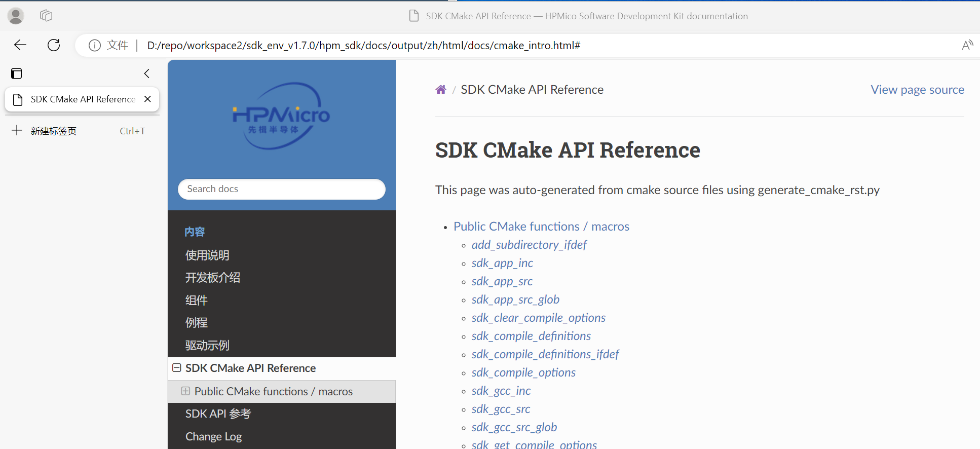980x449 pixels.
Task: Collapse the vertical tabs sidebar chevron
Action: [146, 73]
